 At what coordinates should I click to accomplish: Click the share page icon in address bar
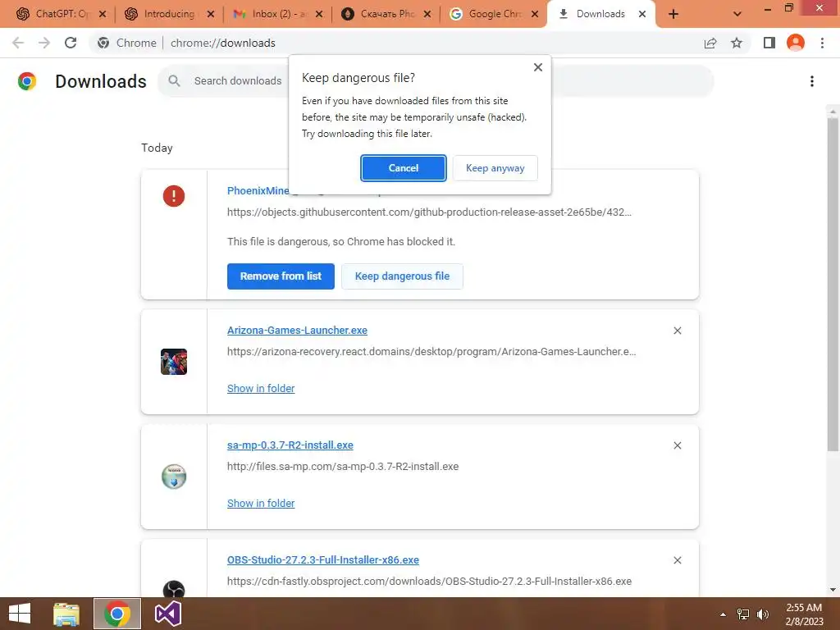710,43
